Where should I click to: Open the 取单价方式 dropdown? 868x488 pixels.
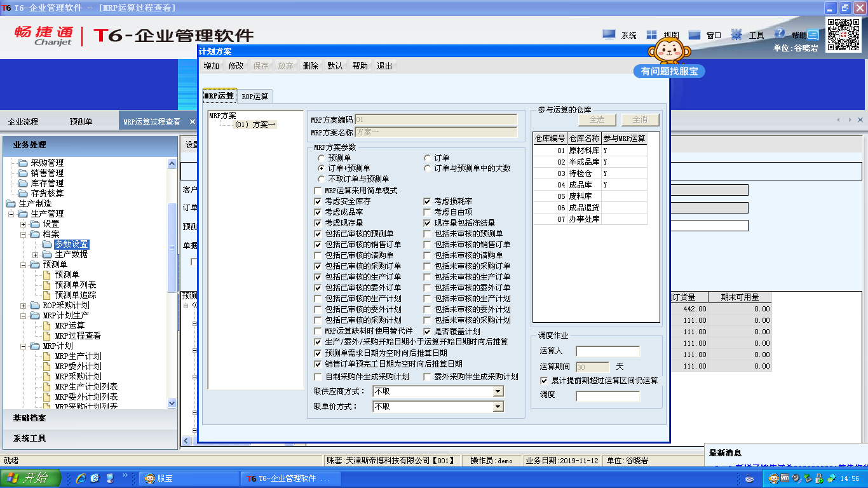[498, 407]
